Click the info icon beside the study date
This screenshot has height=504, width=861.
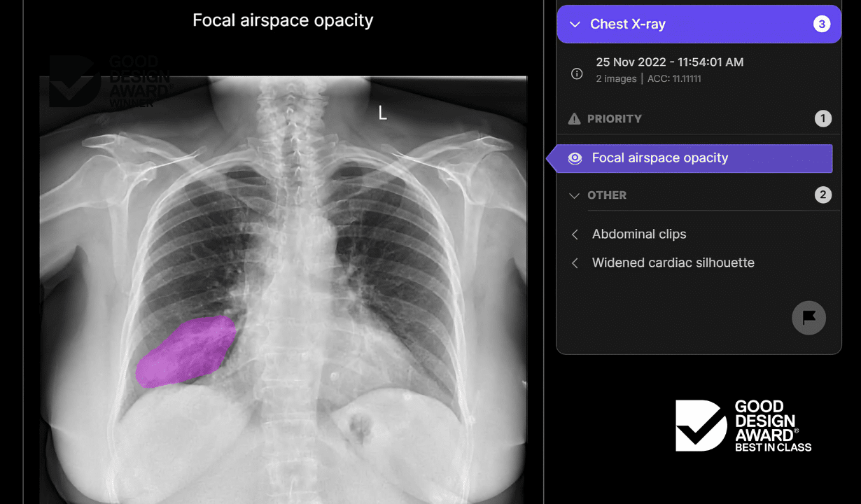(x=577, y=73)
